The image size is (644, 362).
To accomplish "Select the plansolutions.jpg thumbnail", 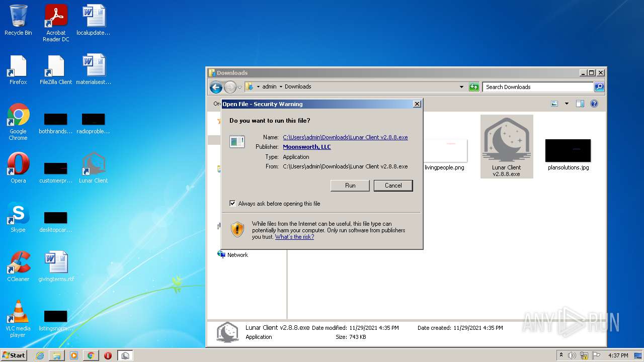I will point(568,150).
